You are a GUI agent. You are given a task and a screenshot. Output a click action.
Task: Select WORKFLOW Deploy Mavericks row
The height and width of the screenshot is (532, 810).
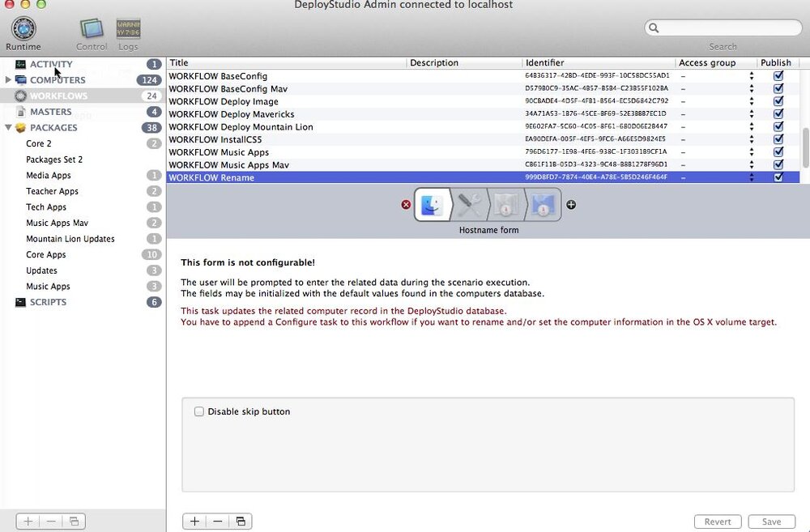[483, 114]
